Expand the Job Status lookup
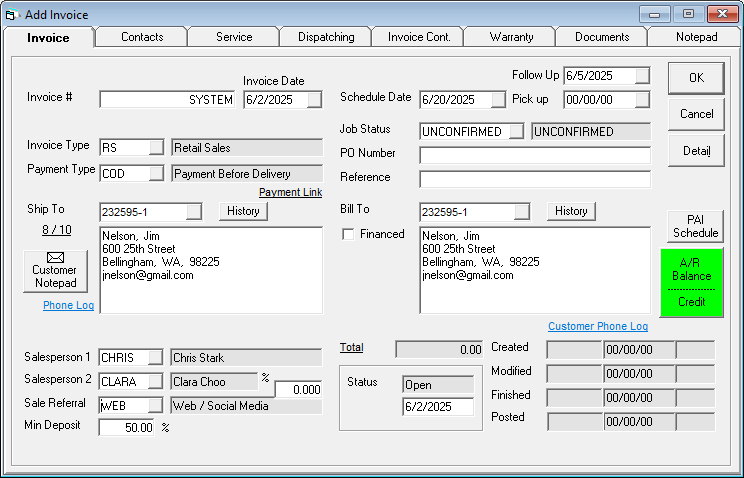 pos(516,131)
